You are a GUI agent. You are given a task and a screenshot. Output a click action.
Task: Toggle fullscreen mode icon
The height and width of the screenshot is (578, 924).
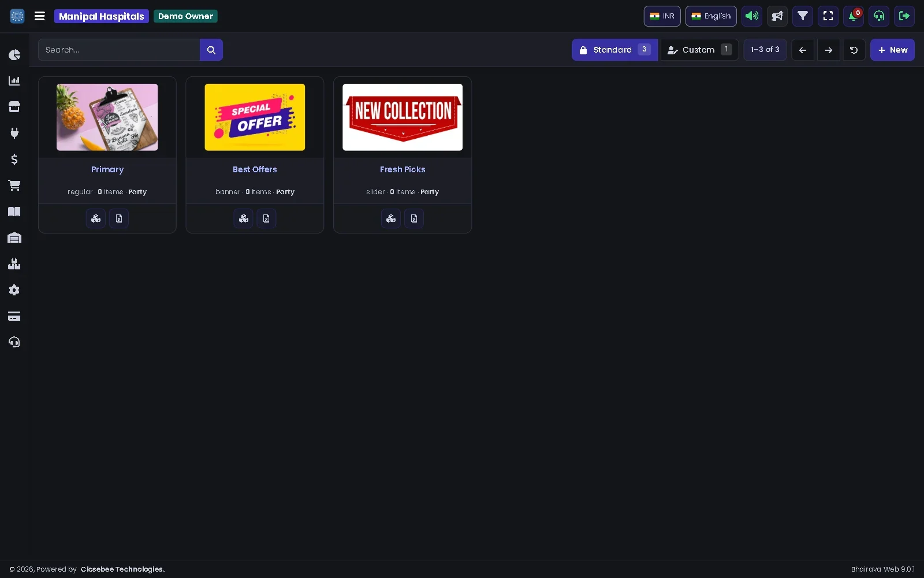coord(828,16)
